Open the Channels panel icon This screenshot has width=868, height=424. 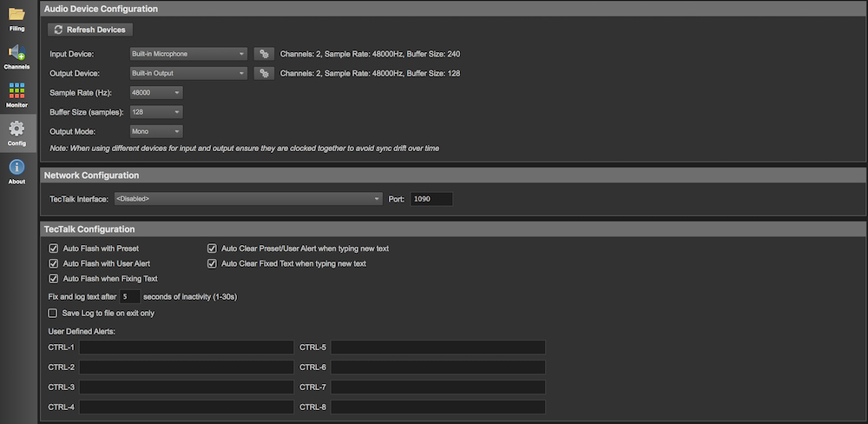tap(16, 56)
